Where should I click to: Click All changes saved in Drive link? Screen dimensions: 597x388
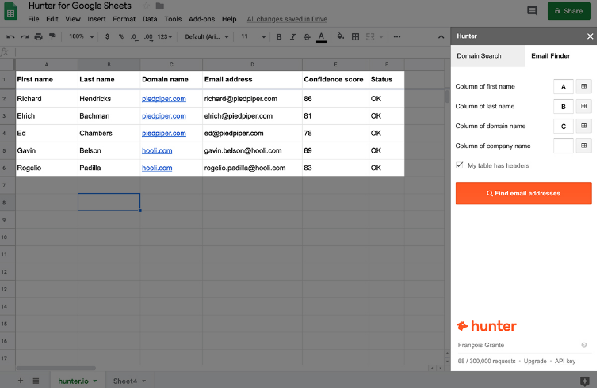287,19
